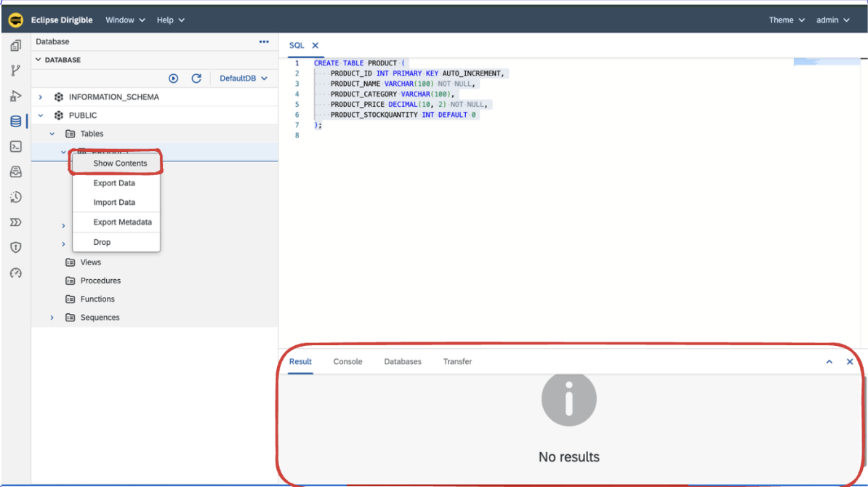The height and width of the screenshot is (487, 868).
Task: Open the Theme menu
Action: point(787,20)
